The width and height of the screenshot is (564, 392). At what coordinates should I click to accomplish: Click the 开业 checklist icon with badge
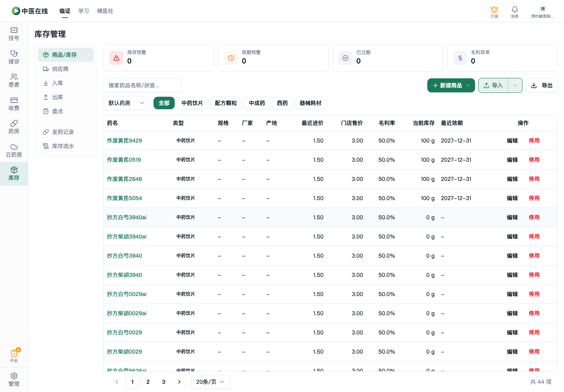coord(14,355)
